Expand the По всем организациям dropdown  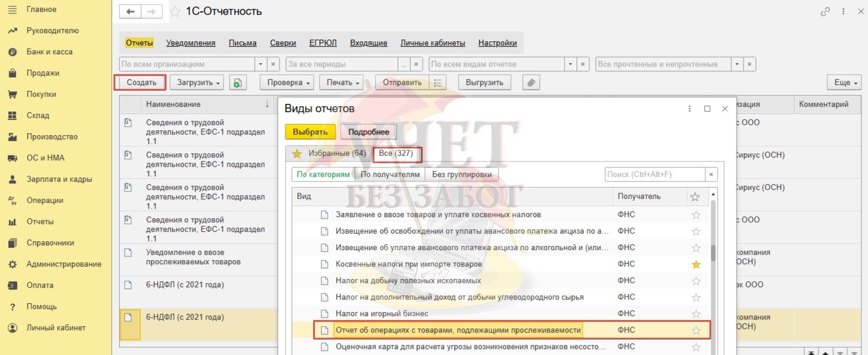(x=261, y=64)
